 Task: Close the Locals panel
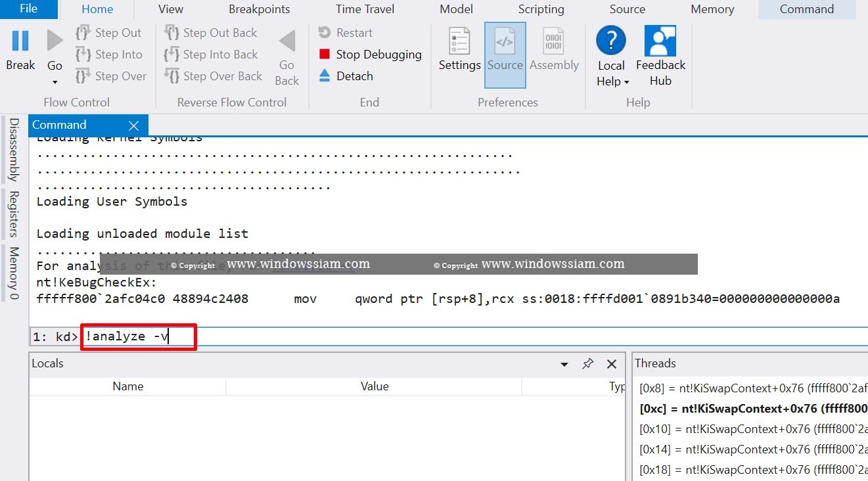612,364
